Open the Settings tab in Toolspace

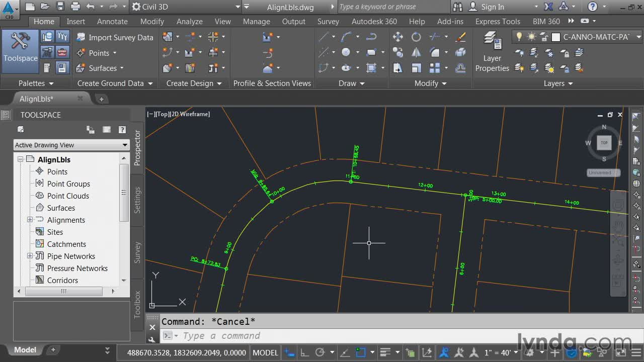pyautogui.click(x=137, y=200)
